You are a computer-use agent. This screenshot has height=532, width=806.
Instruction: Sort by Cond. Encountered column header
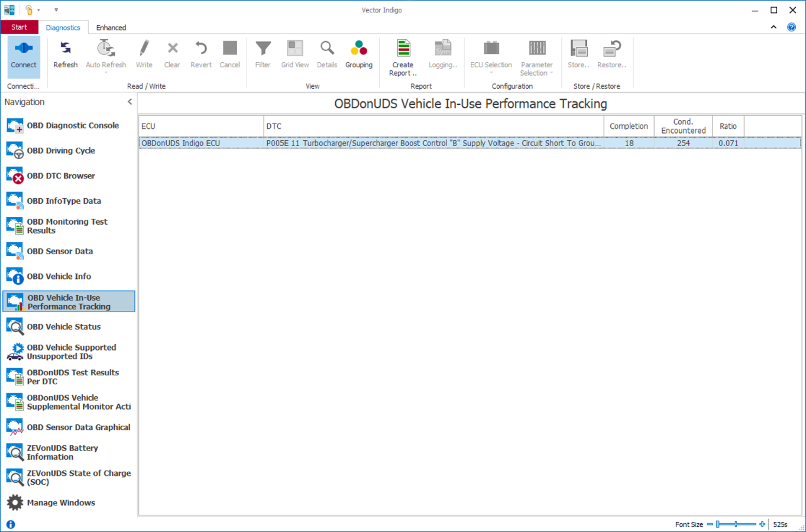(683, 126)
